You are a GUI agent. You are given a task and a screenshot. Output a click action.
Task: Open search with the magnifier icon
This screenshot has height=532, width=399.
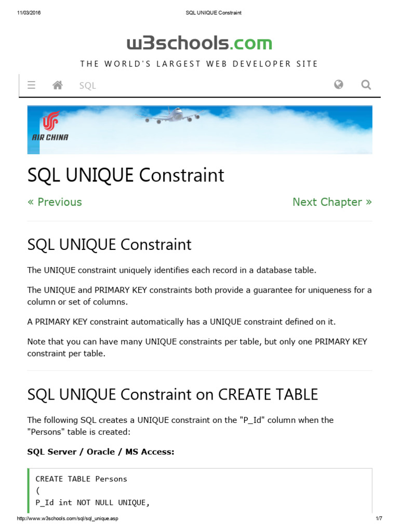pyautogui.click(x=366, y=85)
